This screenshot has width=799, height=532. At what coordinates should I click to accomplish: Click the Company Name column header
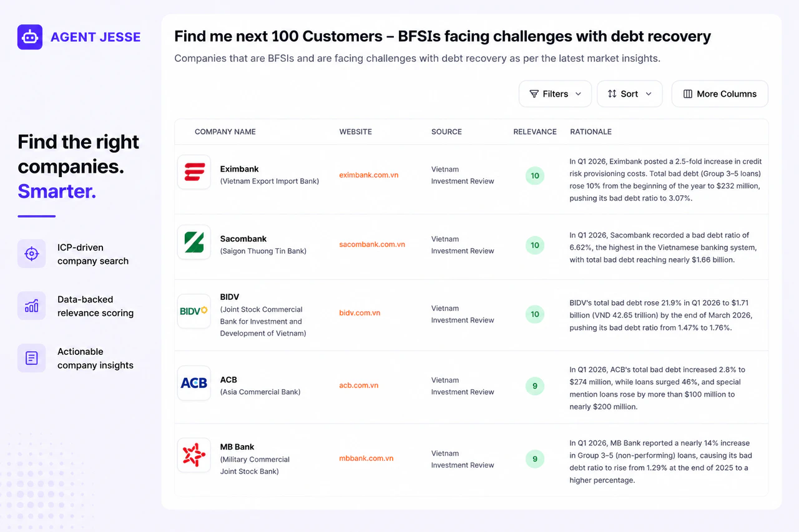[225, 132]
